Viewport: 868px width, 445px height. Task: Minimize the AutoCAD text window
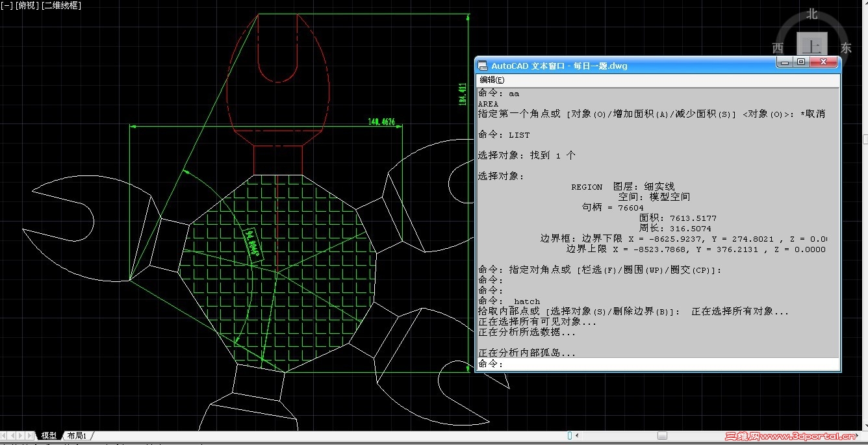[785, 62]
